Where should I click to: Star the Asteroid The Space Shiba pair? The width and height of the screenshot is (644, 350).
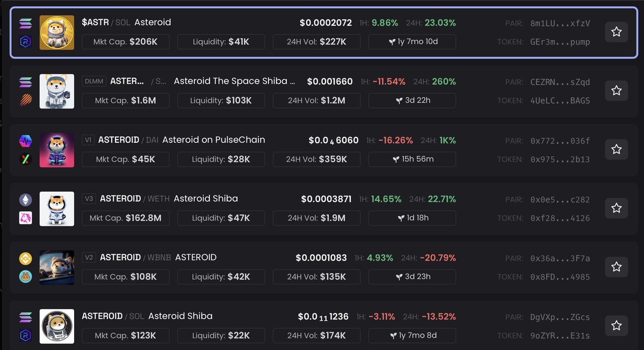pos(616,91)
